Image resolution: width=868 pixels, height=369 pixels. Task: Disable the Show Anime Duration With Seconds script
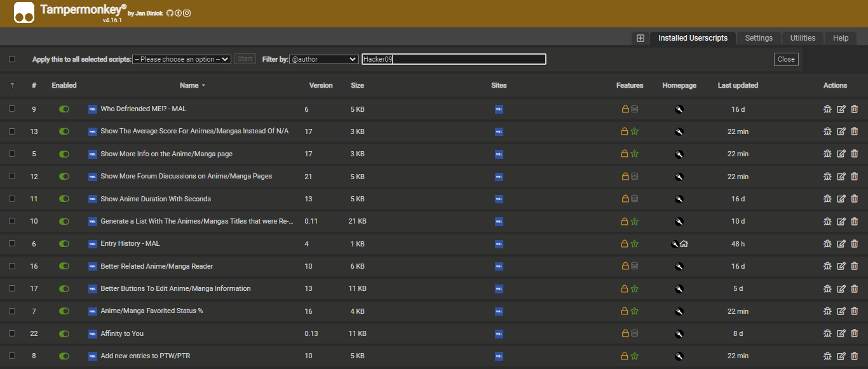click(x=64, y=199)
